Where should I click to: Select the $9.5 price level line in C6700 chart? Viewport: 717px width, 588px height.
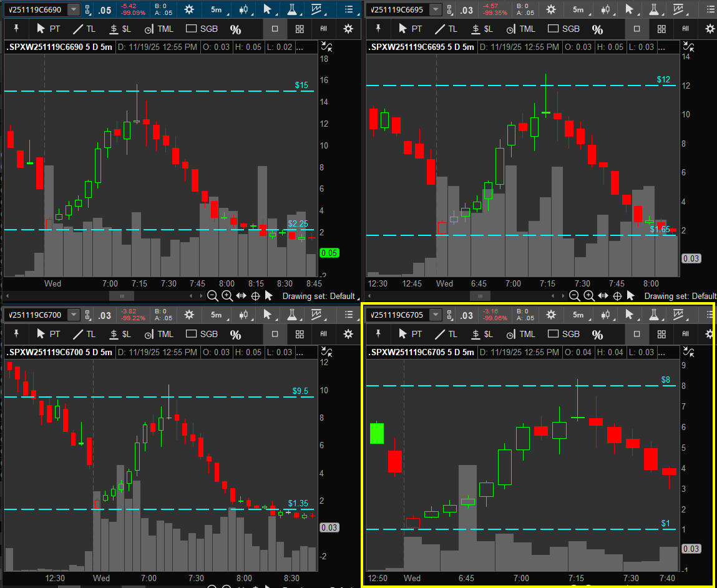[159, 396]
